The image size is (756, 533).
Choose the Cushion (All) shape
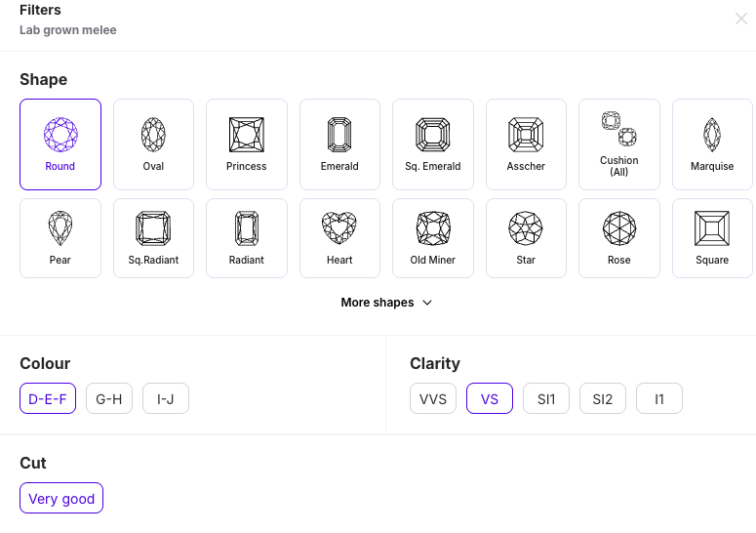pos(619,144)
